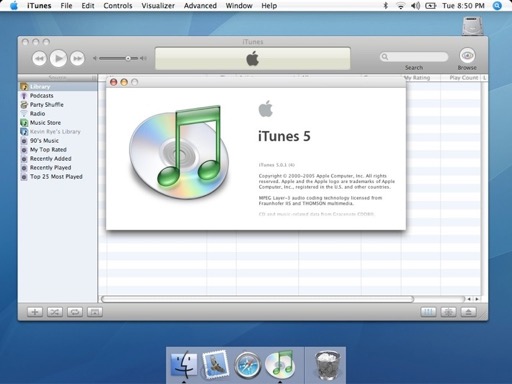Click inside the iTunes Search field
This screenshot has height=384, width=512.
click(x=414, y=57)
